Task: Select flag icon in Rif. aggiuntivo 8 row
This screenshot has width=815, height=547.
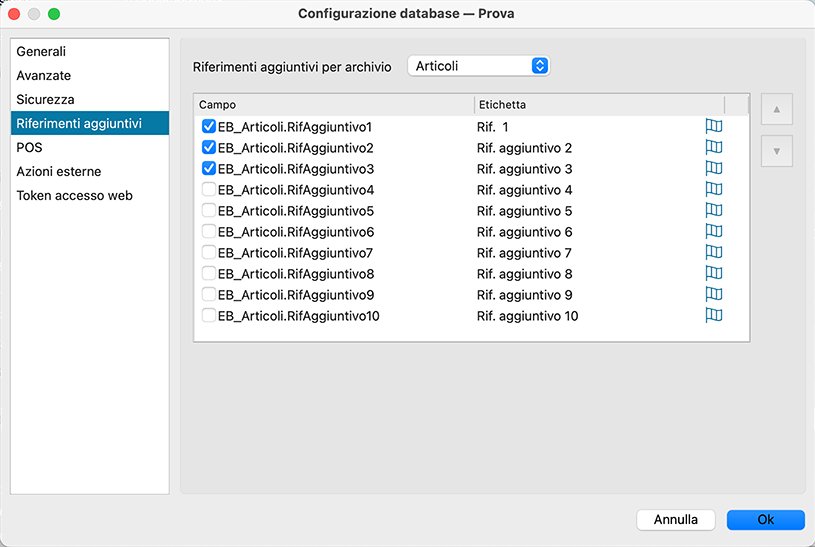Action: coord(713,274)
